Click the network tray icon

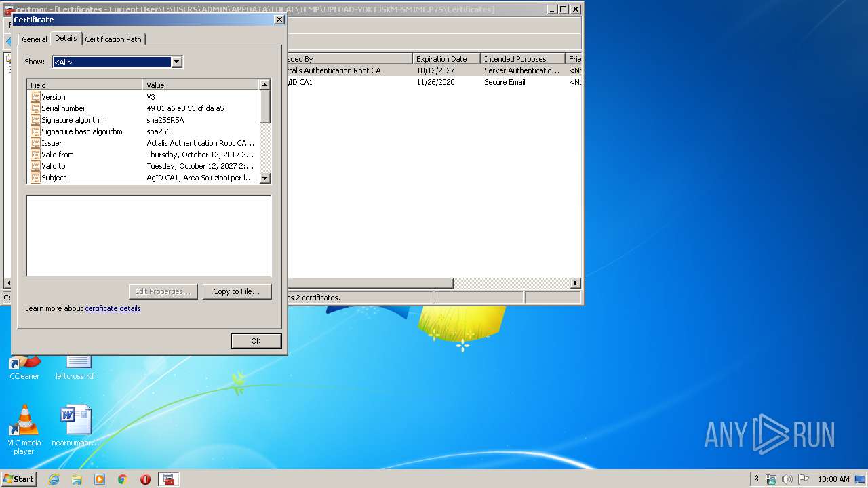[x=771, y=479]
